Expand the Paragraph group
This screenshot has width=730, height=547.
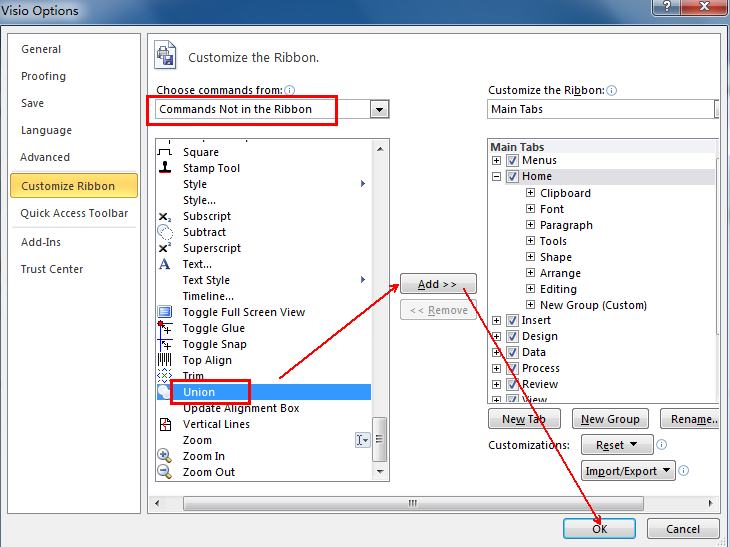click(530, 225)
